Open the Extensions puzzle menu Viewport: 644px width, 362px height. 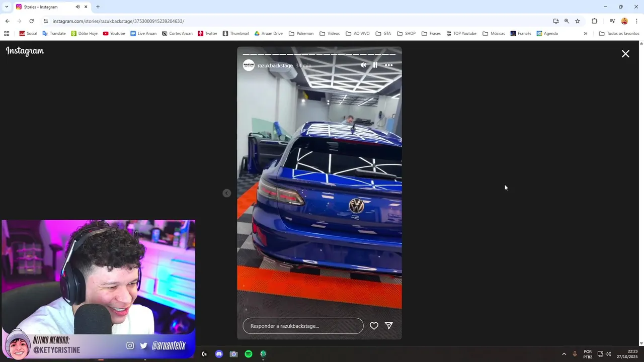pyautogui.click(x=594, y=21)
